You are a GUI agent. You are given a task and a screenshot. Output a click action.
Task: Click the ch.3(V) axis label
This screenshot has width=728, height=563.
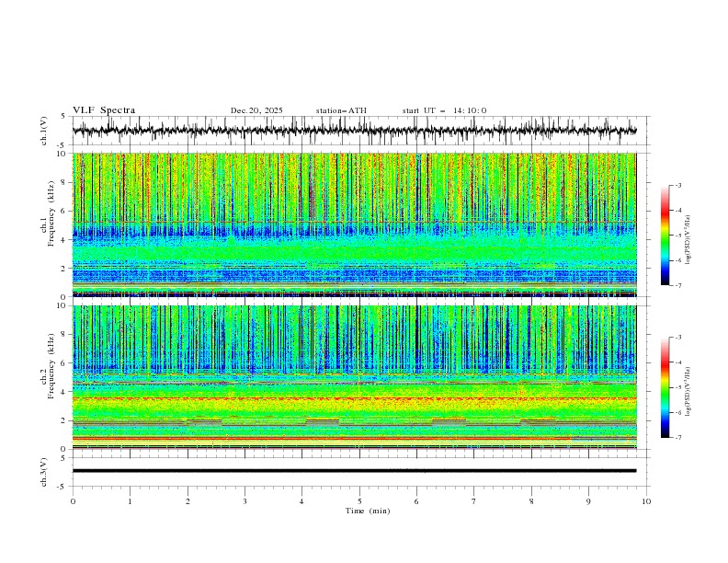click(44, 471)
